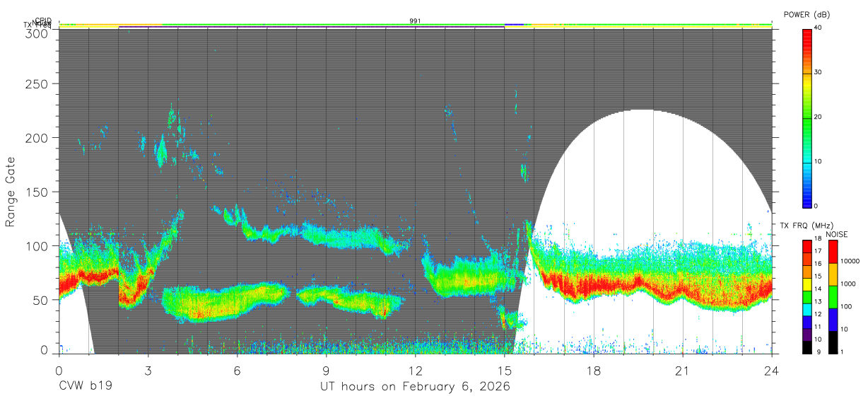Click the 300 tick on Range Gate axis

click(37, 33)
